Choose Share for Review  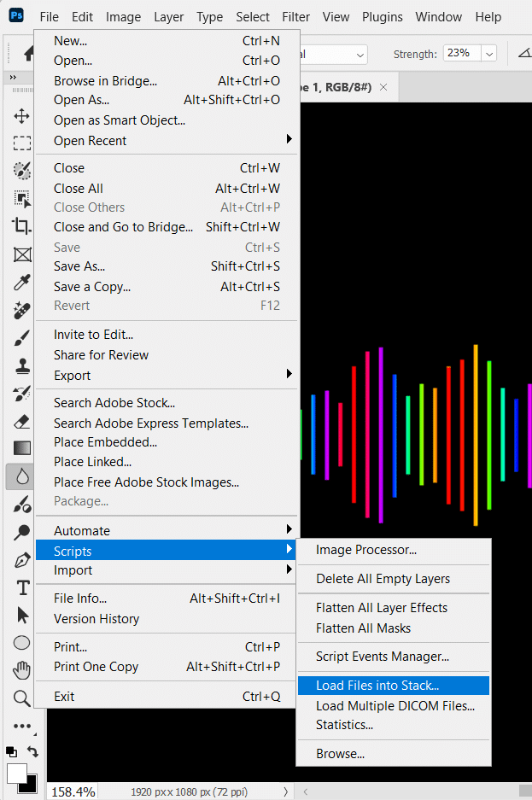pyautogui.click(x=167, y=355)
